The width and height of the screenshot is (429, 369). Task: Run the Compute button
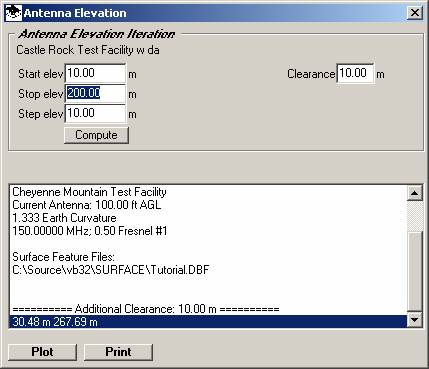pos(96,135)
